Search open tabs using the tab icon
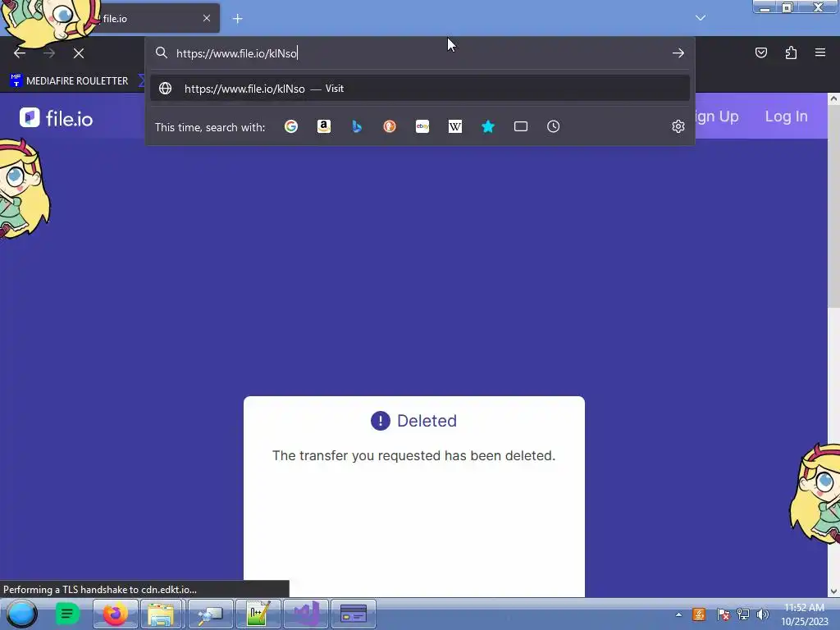 click(x=521, y=126)
